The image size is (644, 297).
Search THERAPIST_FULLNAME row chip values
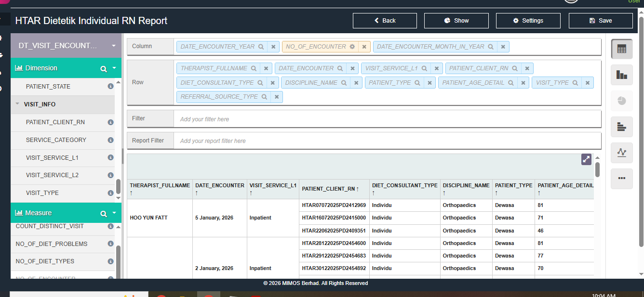[254, 68]
